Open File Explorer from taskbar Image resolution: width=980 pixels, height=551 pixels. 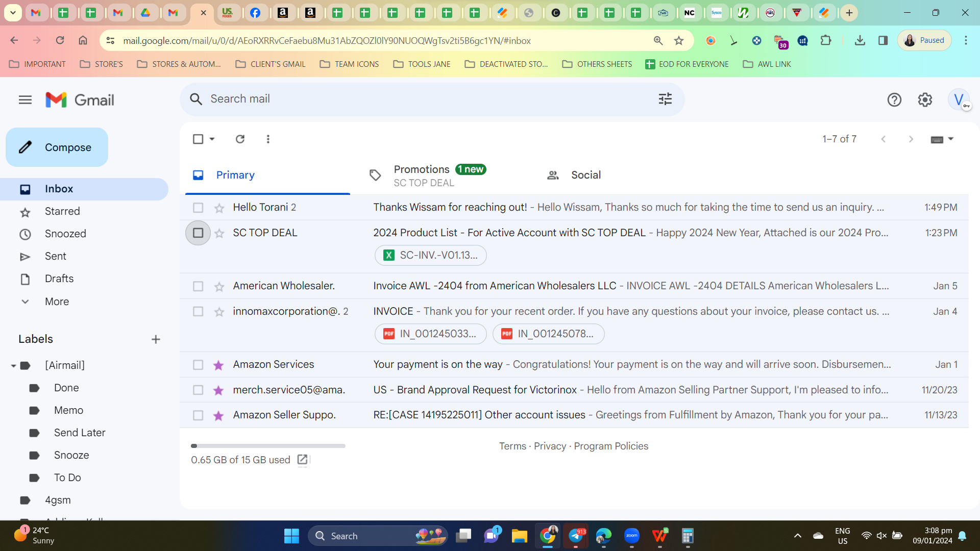coord(519,536)
